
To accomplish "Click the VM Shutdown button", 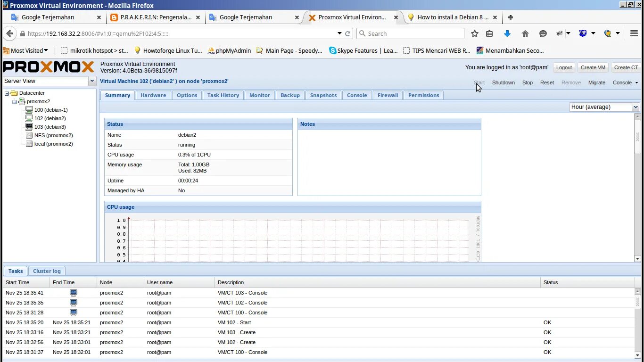I will click(x=504, y=82).
